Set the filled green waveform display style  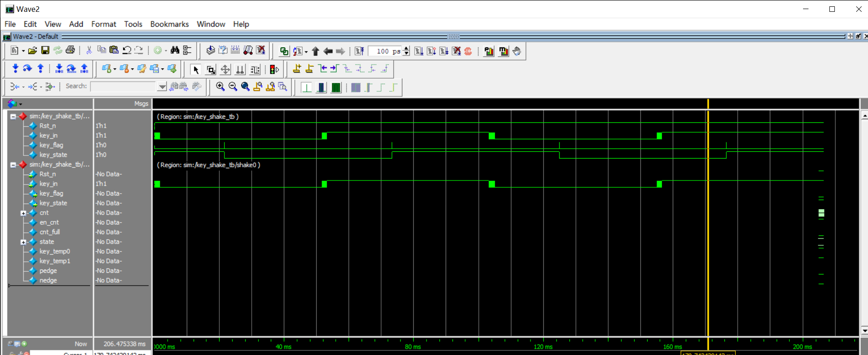(x=336, y=87)
